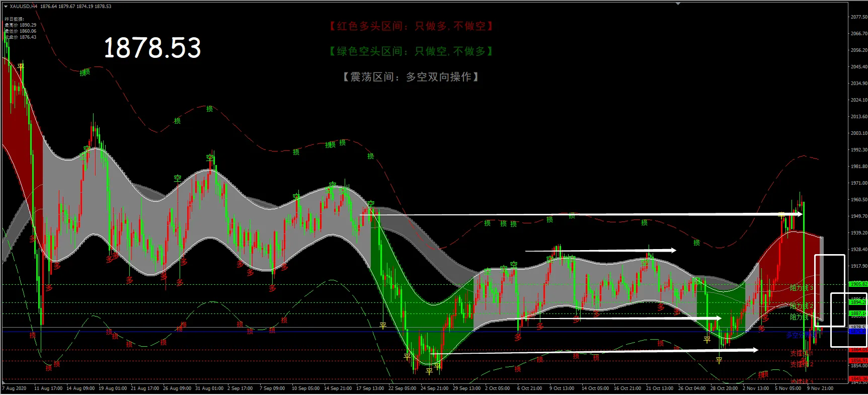The width and height of the screenshot is (868, 395).
Task: Select the gray 震荡区间 legend text
Action: click(411, 77)
